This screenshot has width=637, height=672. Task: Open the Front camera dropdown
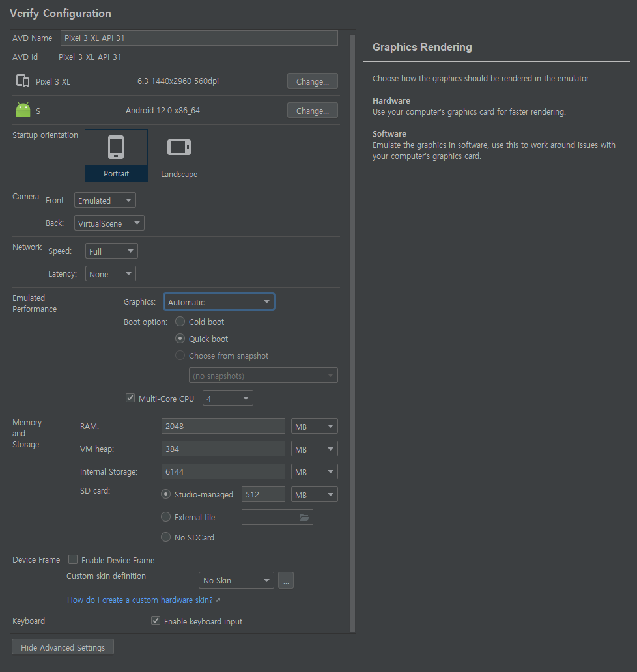[x=105, y=200]
